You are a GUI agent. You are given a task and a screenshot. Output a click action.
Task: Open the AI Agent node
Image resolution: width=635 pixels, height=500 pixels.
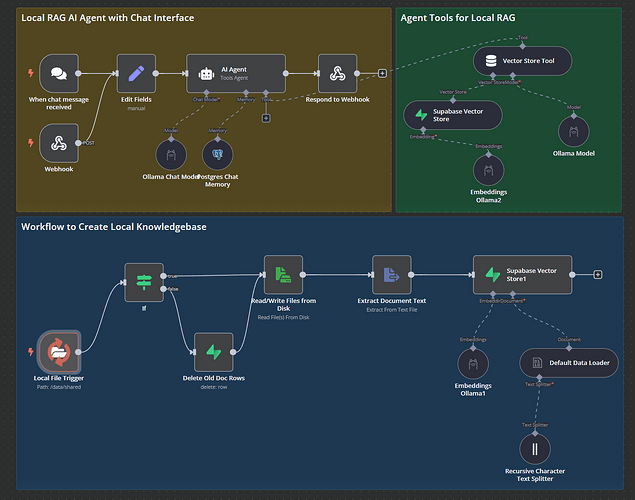coord(236,73)
